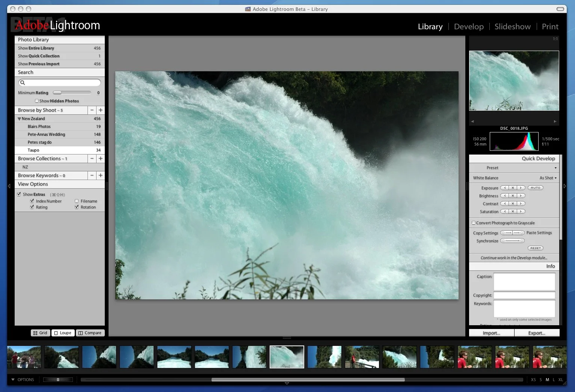Click the Caption text field
Screen dimensions: 575x392
pos(524,281)
